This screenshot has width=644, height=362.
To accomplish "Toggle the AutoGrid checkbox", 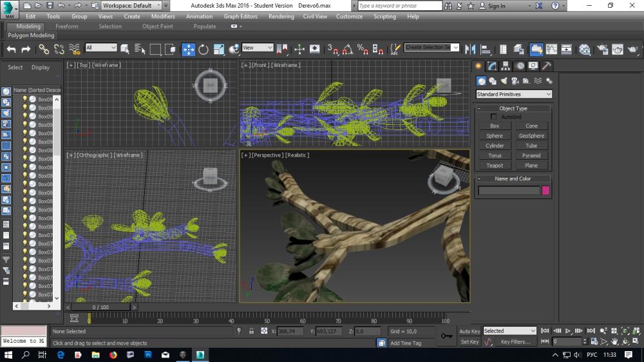I will tap(494, 117).
